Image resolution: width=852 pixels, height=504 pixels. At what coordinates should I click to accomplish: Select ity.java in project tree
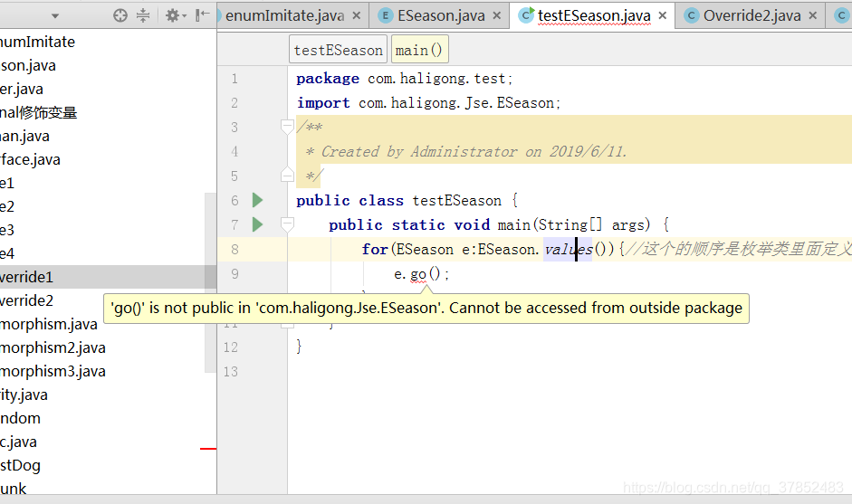click(x=24, y=395)
